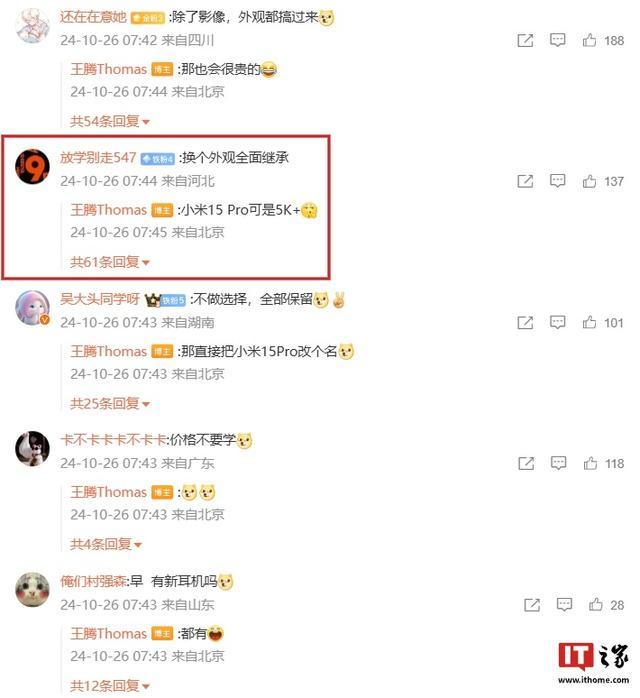
Task: Show all 共25条回复 replies
Action: [109, 404]
